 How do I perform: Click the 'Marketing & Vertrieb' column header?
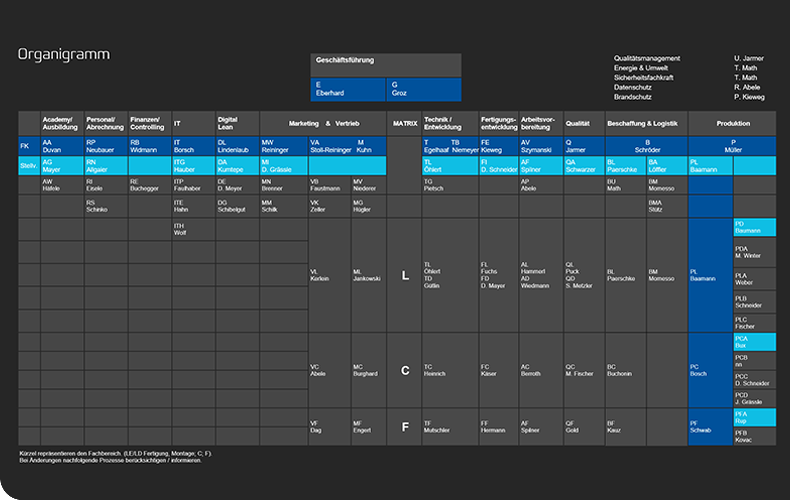coord(323,123)
